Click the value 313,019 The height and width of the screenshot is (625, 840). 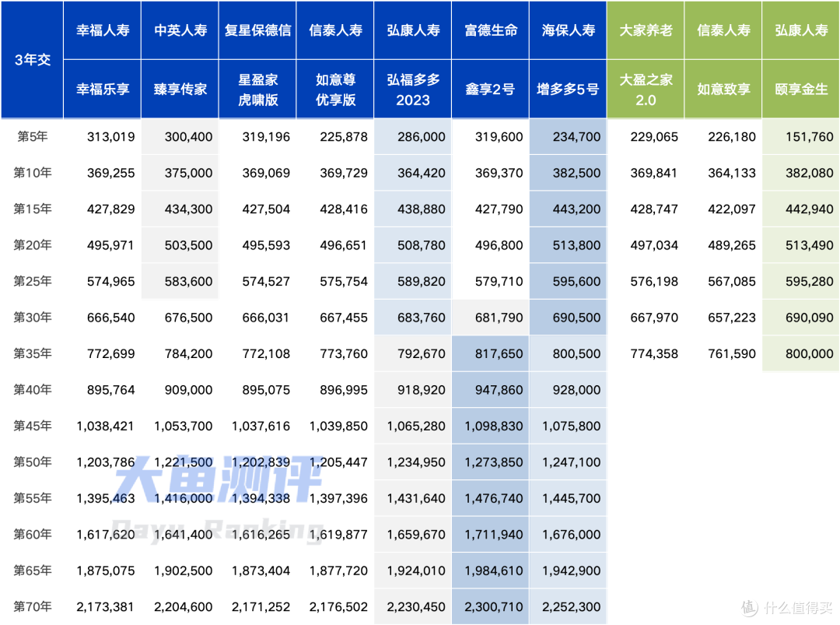(x=111, y=137)
